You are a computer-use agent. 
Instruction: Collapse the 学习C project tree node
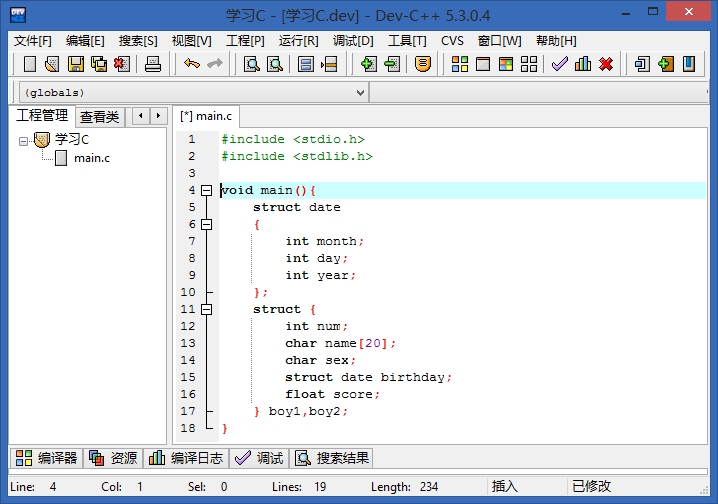click(23, 141)
